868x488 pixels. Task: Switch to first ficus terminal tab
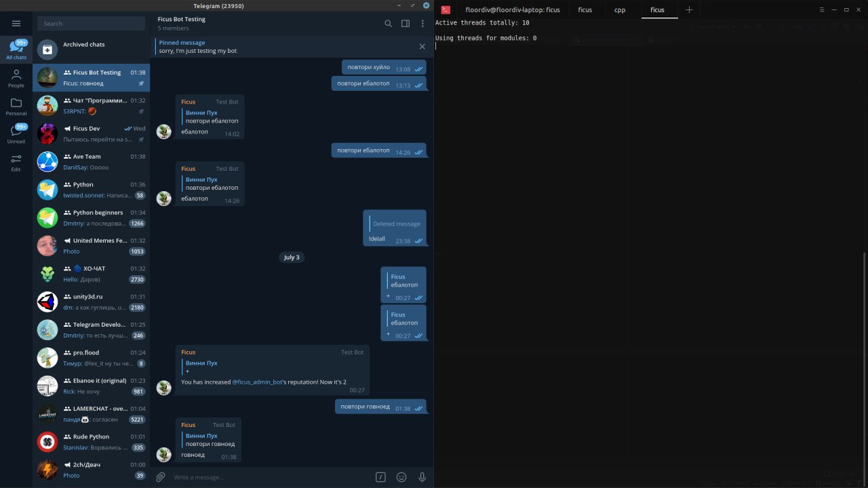click(585, 9)
